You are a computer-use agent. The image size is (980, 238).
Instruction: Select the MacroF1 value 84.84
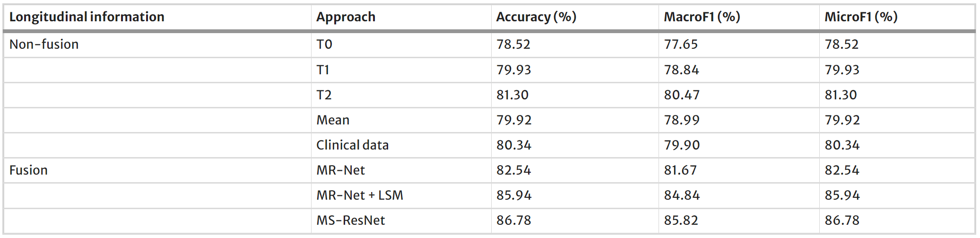[681, 195]
